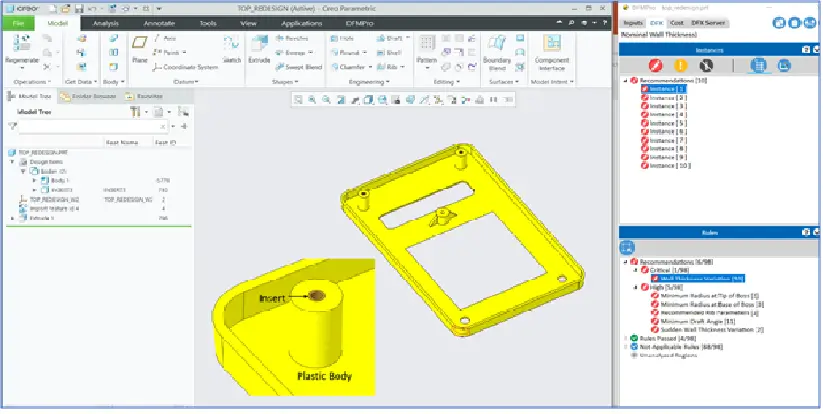
Task: Click the Regenerate icon in Operations
Action: (x=21, y=43)
